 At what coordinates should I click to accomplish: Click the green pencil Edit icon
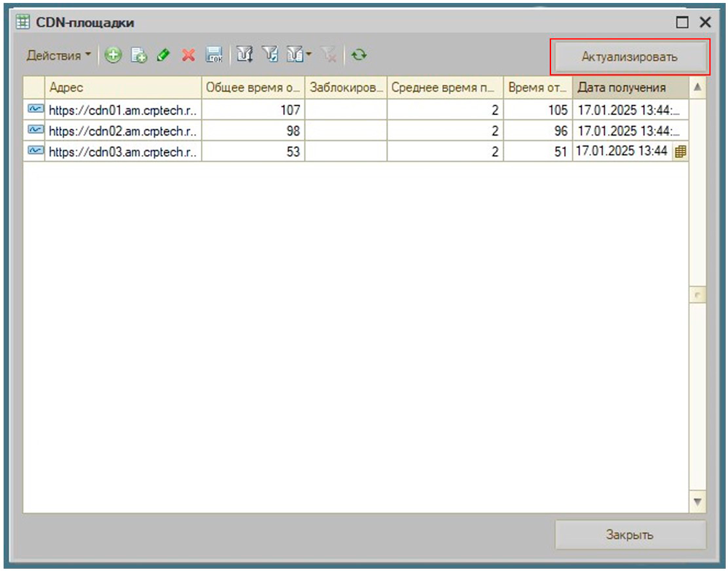[x=164, y=55]
